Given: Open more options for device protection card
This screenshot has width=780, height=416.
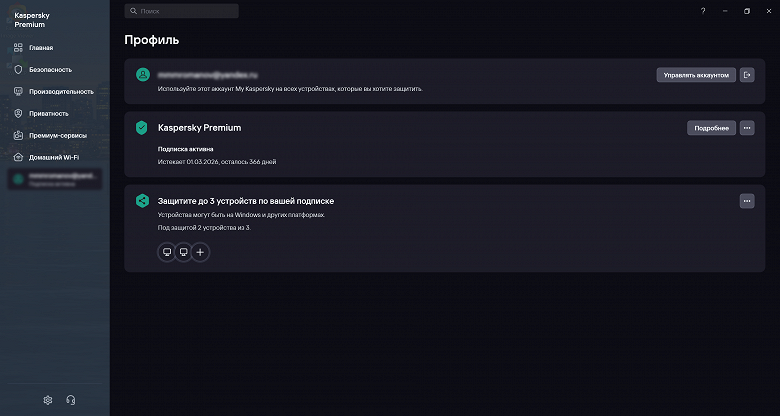Looking at the screenshot, I should (x=747, y=201).
